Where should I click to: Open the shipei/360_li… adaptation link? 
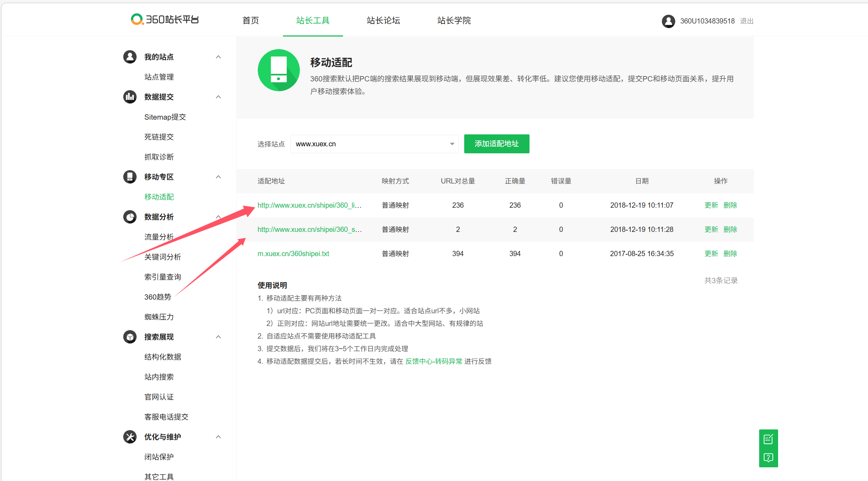click(310, 205)
